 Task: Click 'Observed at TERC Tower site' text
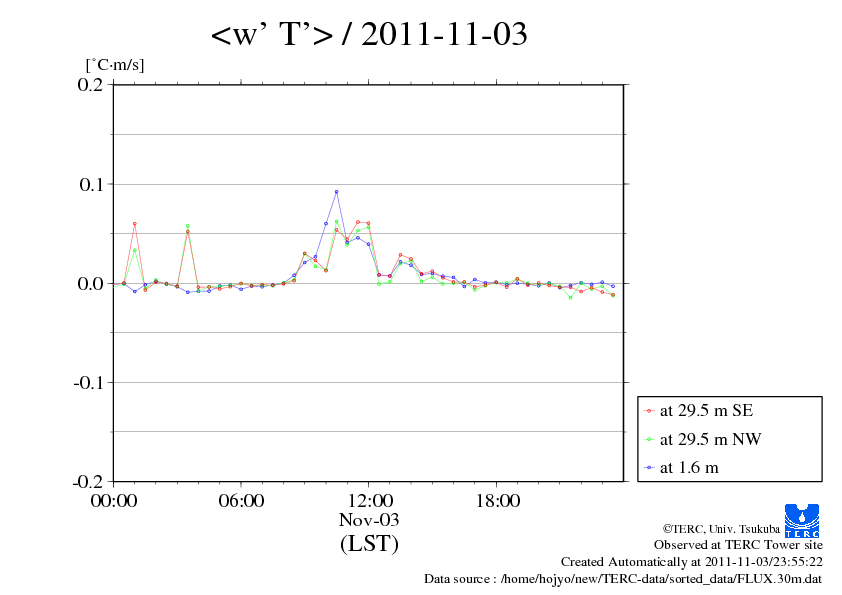738,545
